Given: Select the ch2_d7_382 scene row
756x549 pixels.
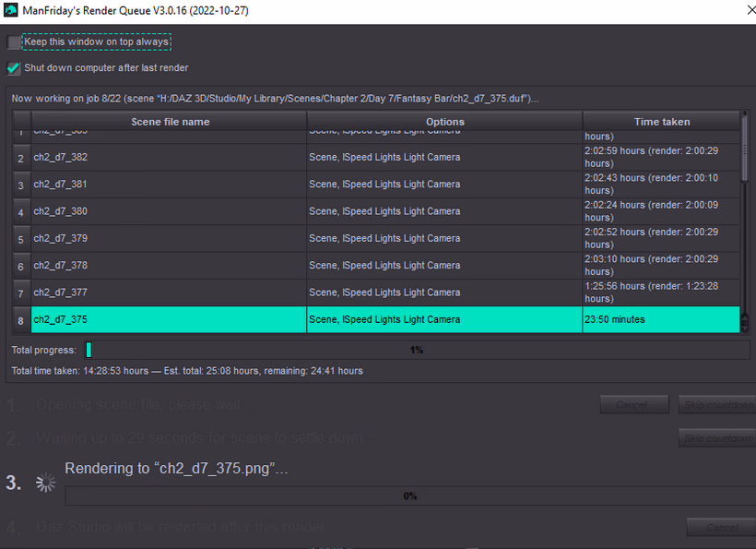Looking at the screenshot, I should coord(169,158).
